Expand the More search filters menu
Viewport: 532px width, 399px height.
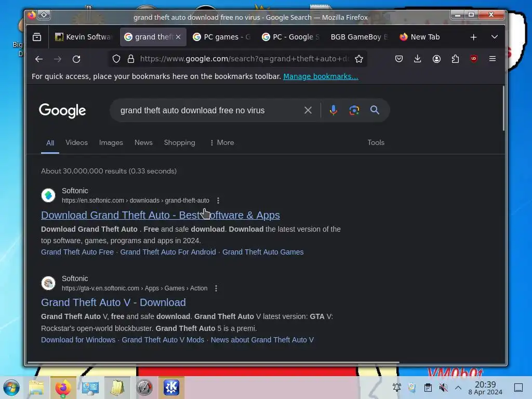222,143
